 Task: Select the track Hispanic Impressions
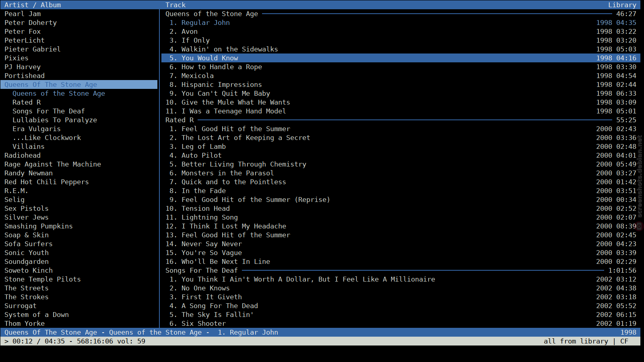tap(401, 84)
